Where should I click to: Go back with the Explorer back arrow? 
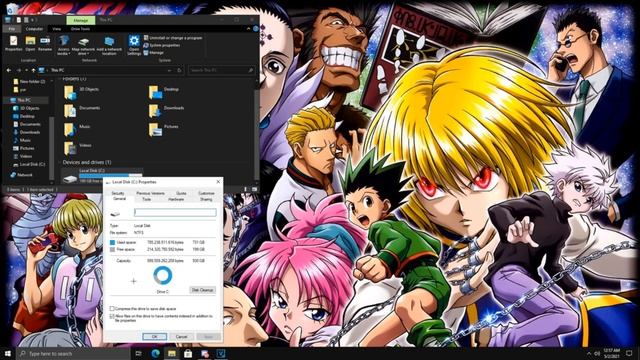click(x=9, y=70)
